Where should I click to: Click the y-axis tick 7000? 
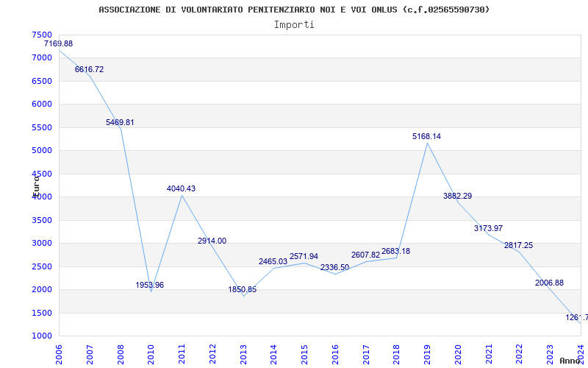click(42, 58)
